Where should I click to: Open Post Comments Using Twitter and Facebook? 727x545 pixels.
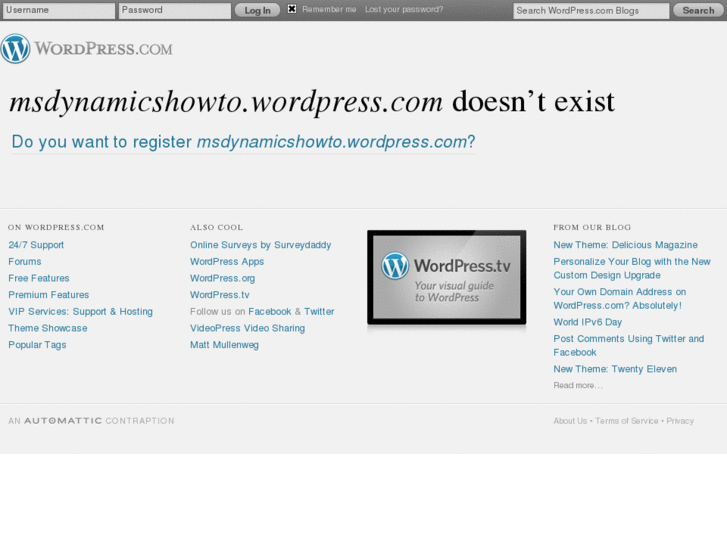629,346
